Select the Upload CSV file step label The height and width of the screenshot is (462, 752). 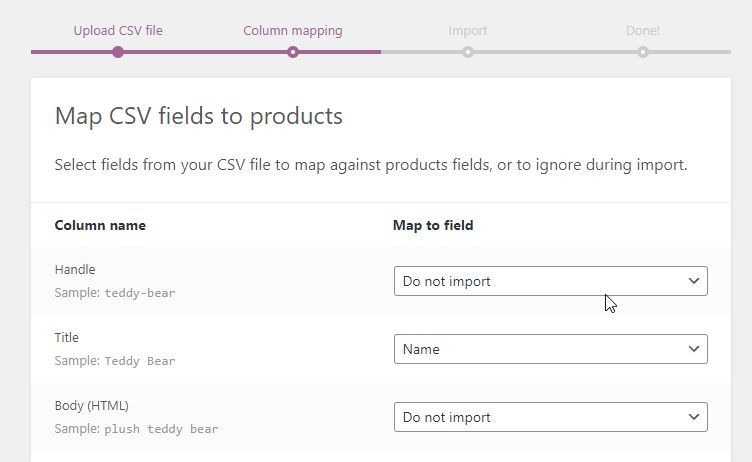coord(118,30)
